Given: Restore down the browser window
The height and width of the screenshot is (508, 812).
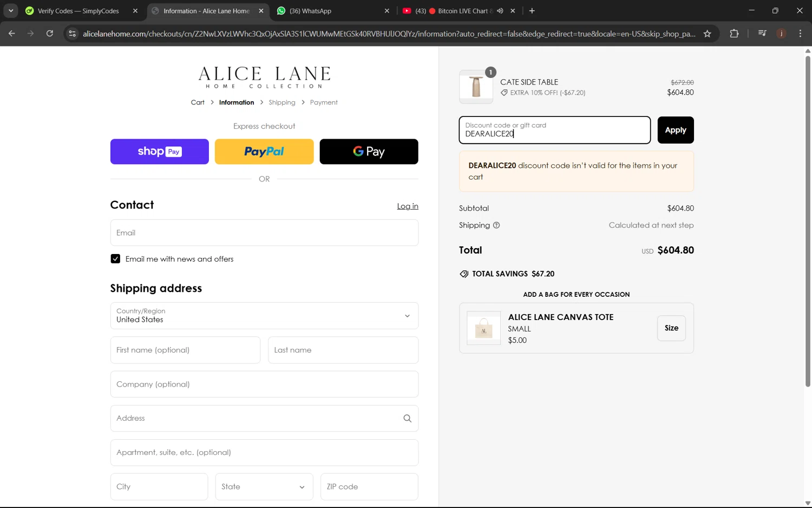Looking at the screenshot, I should pos(775,11).
